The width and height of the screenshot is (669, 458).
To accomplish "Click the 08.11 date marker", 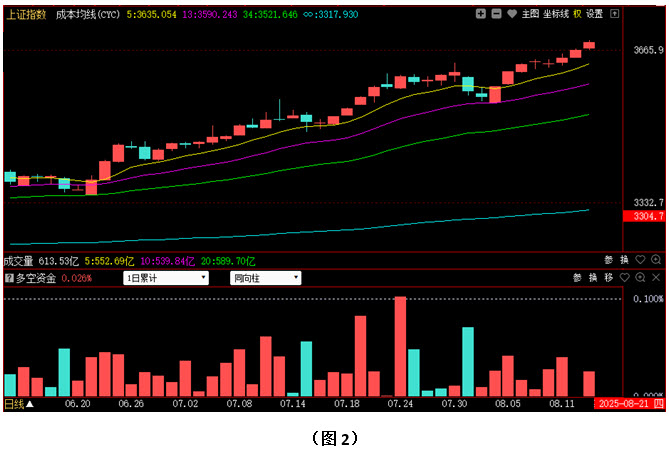I will point(562,403).
